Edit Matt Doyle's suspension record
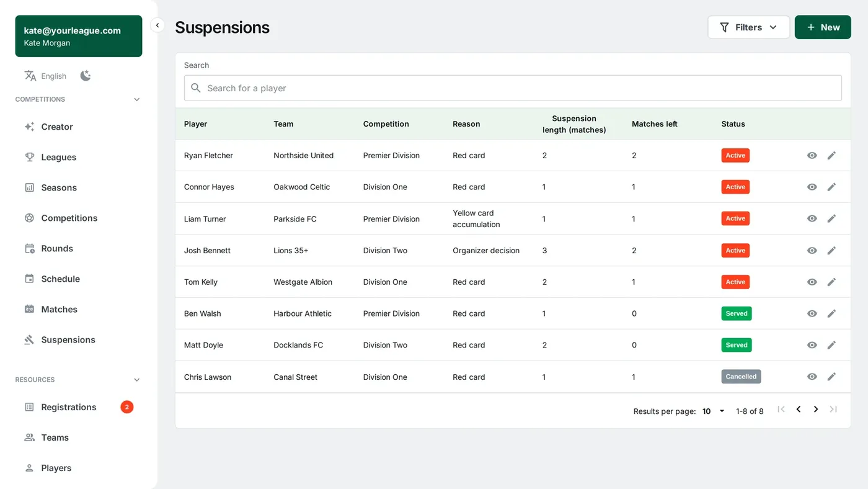Screen dimensions: 868x489 [831, 345]
